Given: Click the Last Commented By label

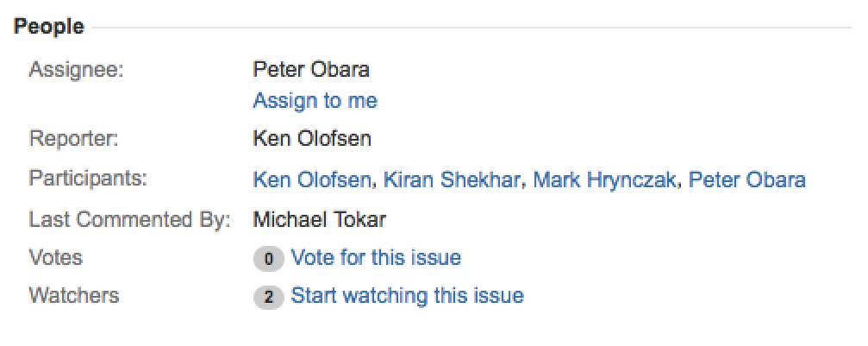Looking at the screenshot, I should point(129,219).
